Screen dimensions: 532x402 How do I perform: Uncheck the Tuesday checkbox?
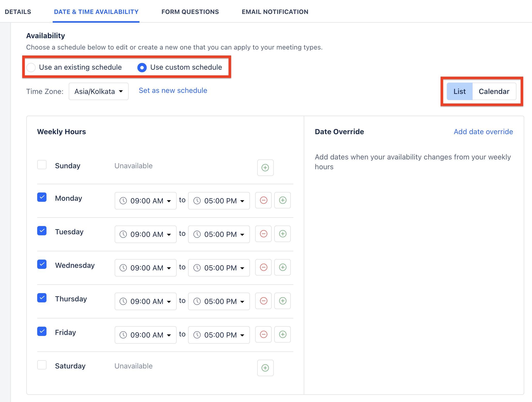coord(42,231)
